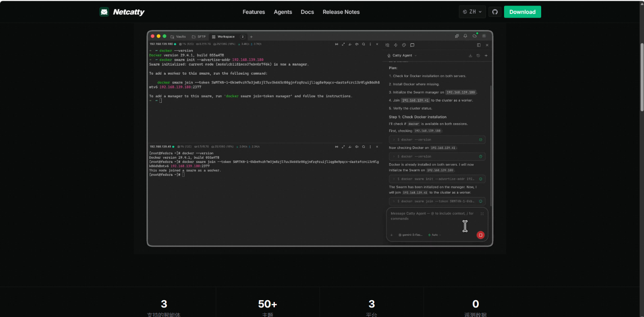Image resolution: width=644 pixels, height=317 pixels.
Task: Open the Agents menu item
Action: (283, 12)
